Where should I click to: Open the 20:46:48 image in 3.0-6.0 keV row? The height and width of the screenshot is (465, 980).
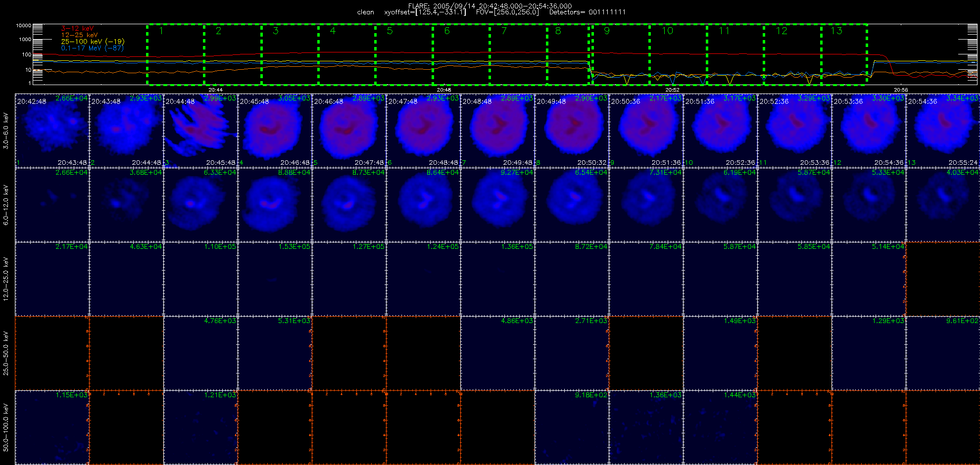pyautogui.click(x=349, y=131)
